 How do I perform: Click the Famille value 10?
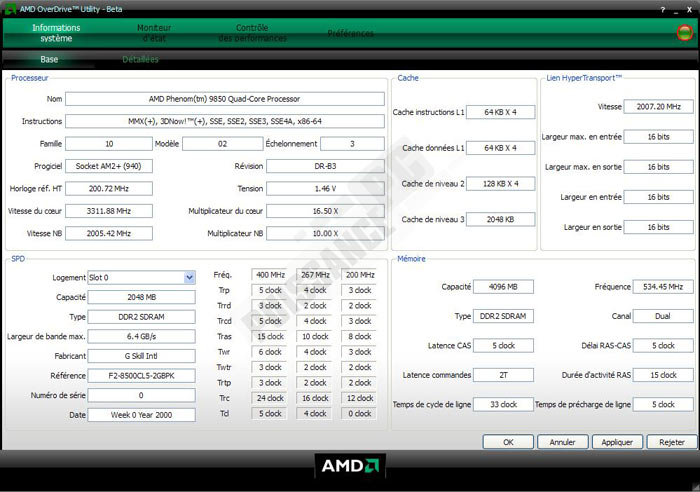pyautogui.click(x=109, y=144)
